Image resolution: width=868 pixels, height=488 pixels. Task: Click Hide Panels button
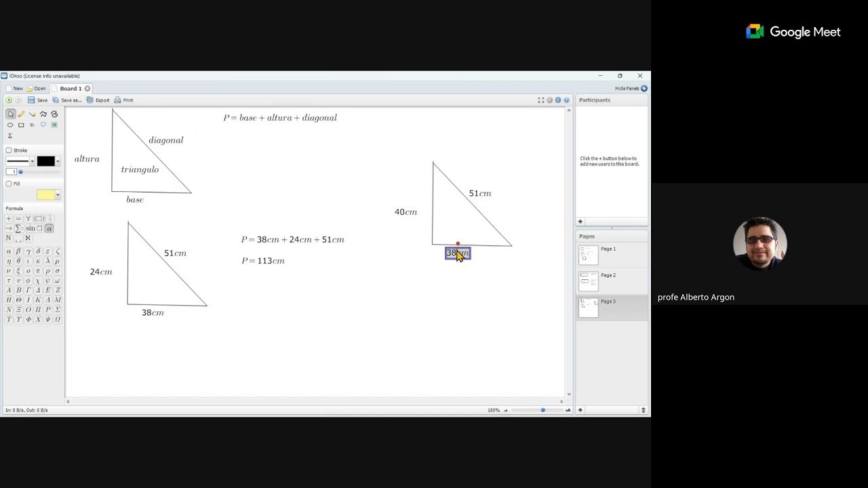(x=631, y=89)
